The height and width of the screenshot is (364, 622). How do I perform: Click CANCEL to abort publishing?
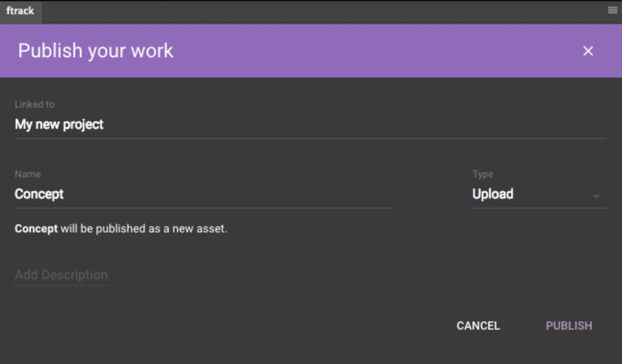[478, 325]
